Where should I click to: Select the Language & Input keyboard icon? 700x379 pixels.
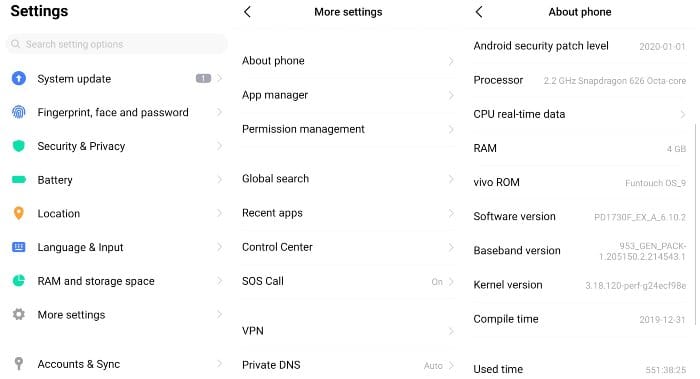[x=19, y=247]
